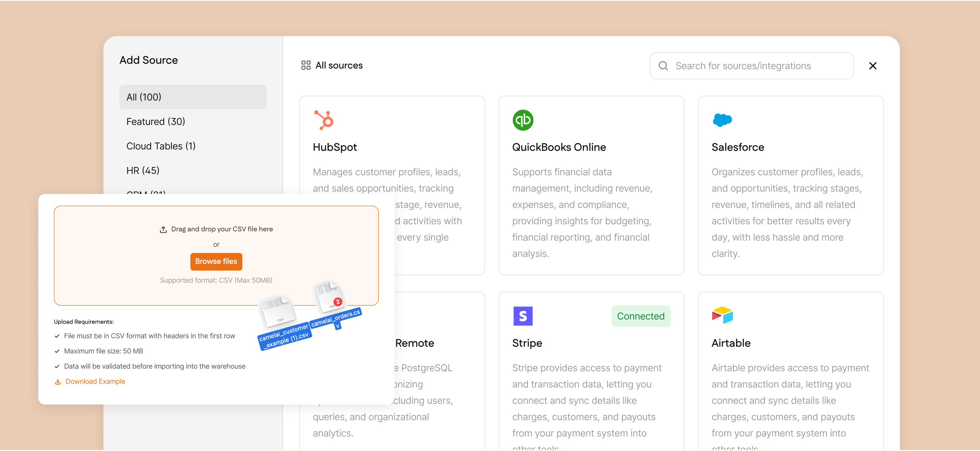Click the headers-in-first-row requirement text

(149, 336)
